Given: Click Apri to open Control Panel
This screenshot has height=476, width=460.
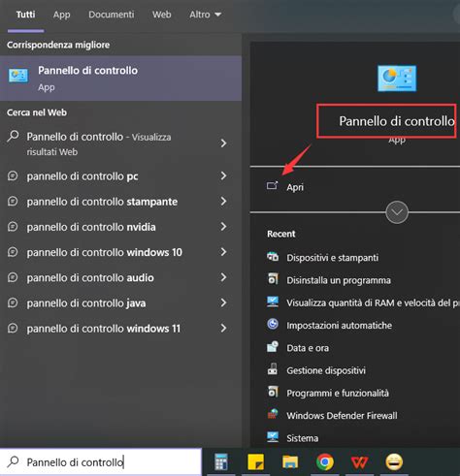Looking at the screenshot, I should (x=295, y=187).
